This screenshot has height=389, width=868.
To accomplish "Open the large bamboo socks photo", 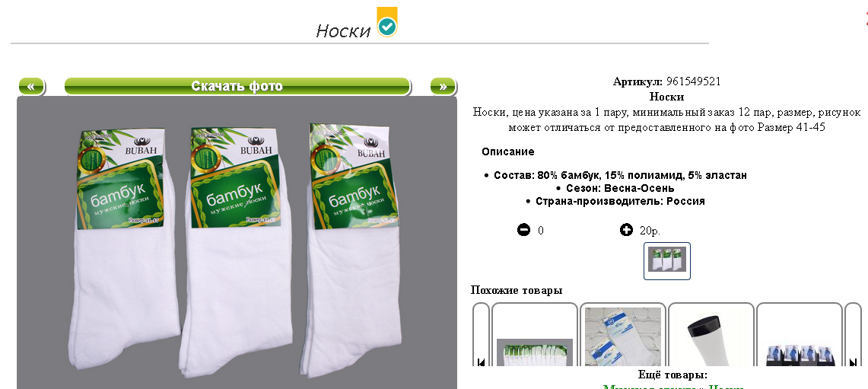I will [x=237, y=242].
